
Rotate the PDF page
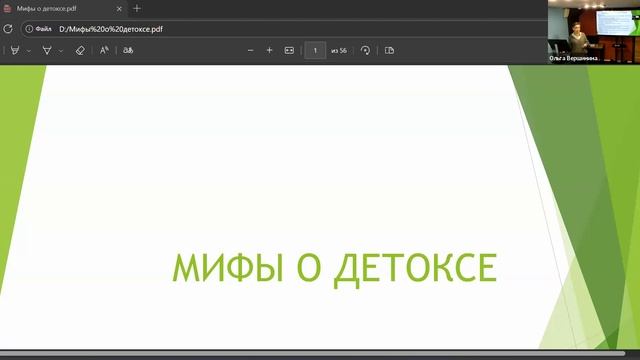365,50
